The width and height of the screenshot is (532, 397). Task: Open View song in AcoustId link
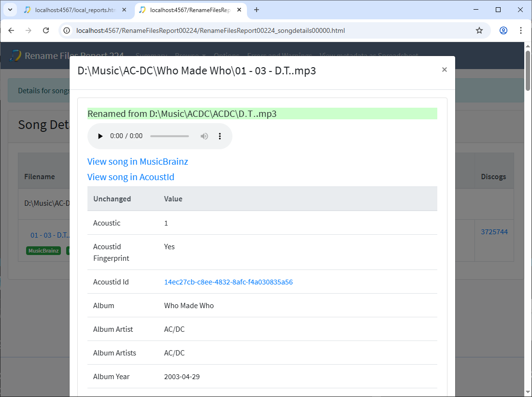tap(131, 177)
